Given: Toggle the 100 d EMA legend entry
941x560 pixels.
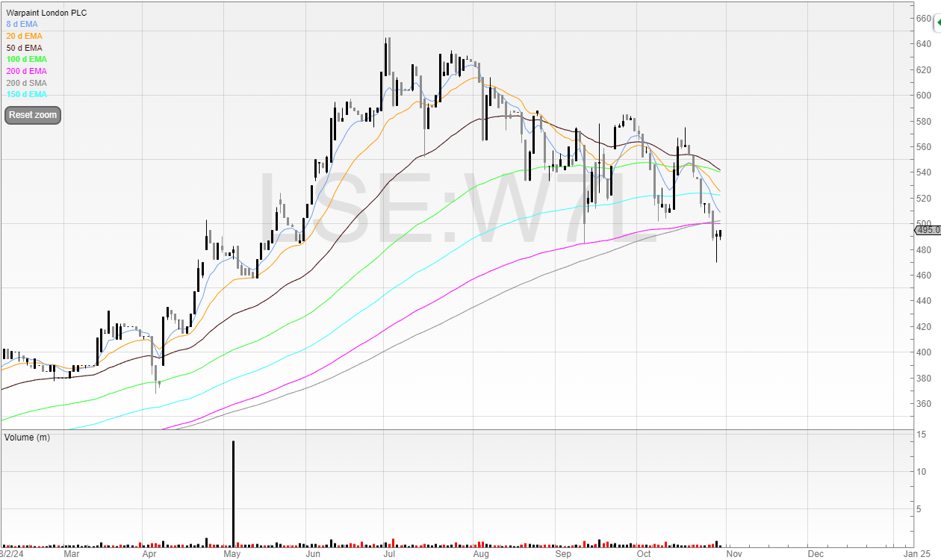Looking at the screenshot, I should tap(26, 59).
